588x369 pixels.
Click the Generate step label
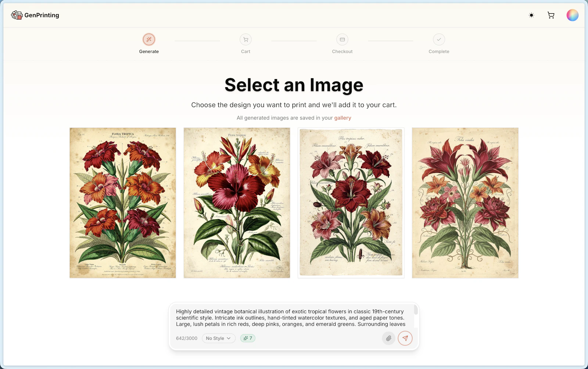[x=149, y=52]
